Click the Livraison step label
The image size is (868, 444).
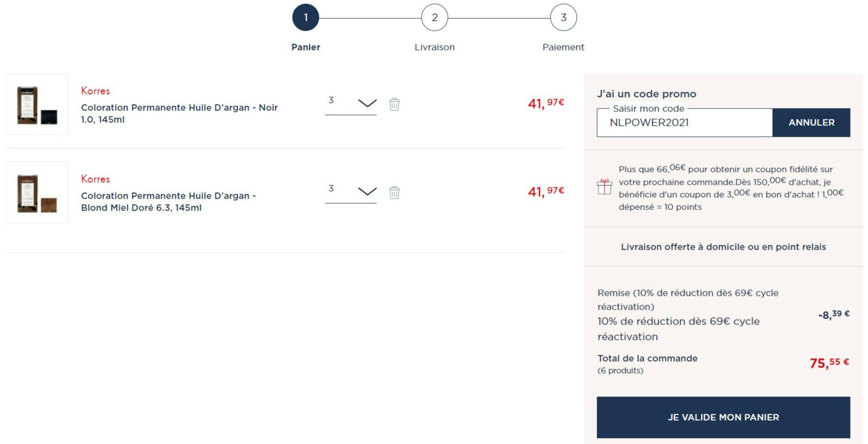pos(434,47)
